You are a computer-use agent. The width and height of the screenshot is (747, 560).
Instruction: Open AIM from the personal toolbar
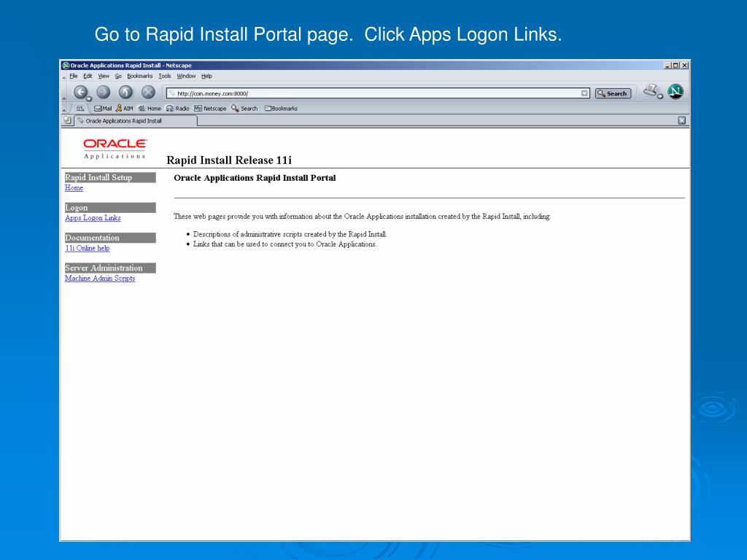tap(124, 109)
